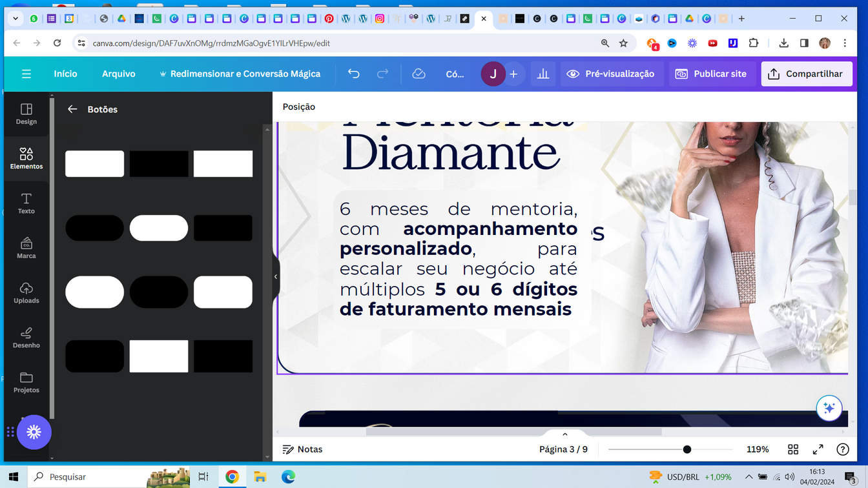This screenshot has width=868, height=488.
Task: Open the Texto tool in sidebar
Action: 26,203
